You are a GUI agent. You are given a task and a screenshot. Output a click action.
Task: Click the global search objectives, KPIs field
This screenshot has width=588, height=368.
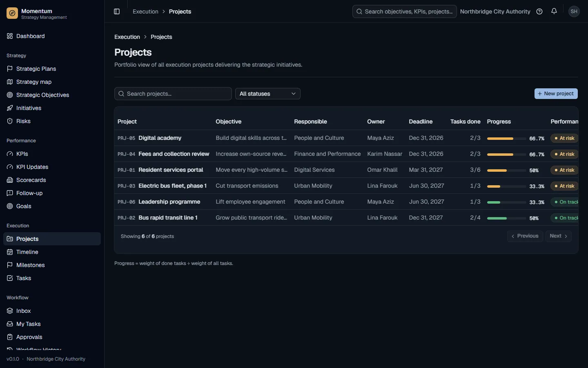coord(404,11)
